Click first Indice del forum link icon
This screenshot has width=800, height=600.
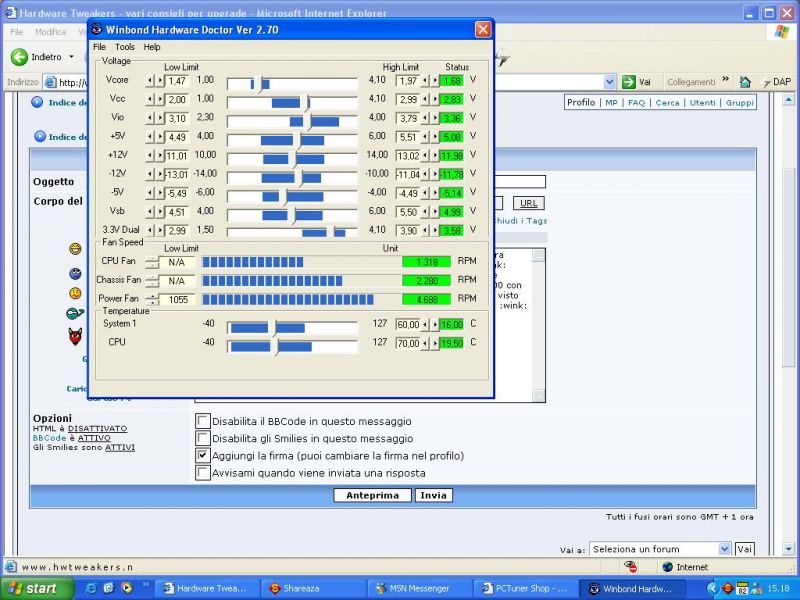(37, 102)
